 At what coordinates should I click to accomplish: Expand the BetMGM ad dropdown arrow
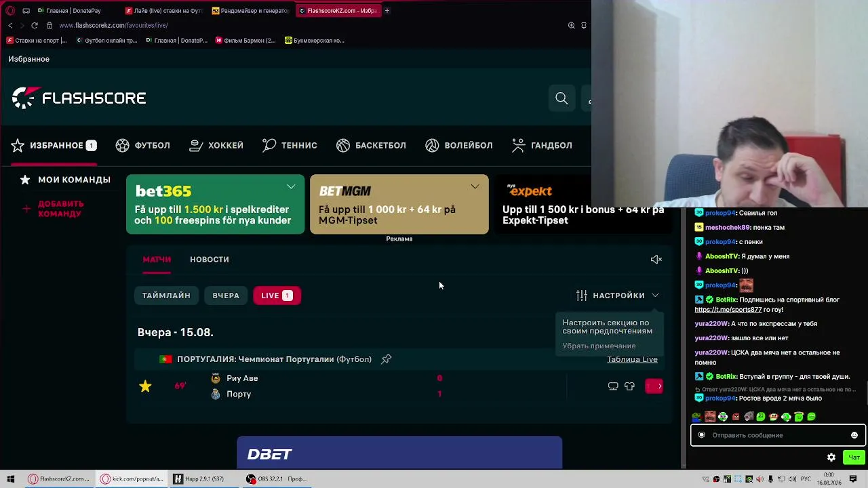point(475,186)
